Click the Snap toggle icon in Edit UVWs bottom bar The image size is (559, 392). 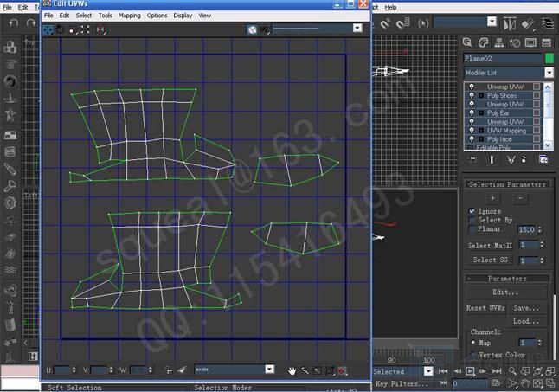[x=343, y=370]
